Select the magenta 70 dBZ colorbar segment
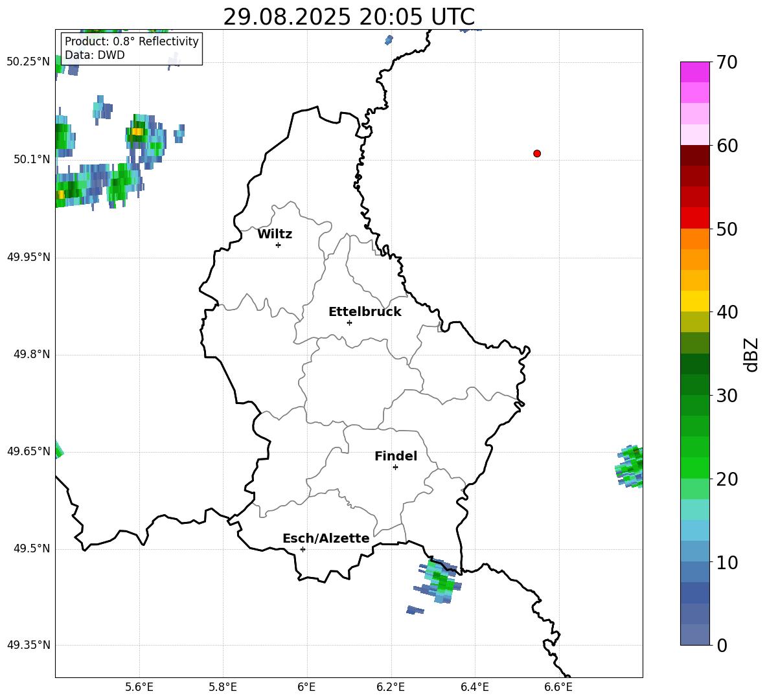The image size is (767, 700). (x=694, y=72)
